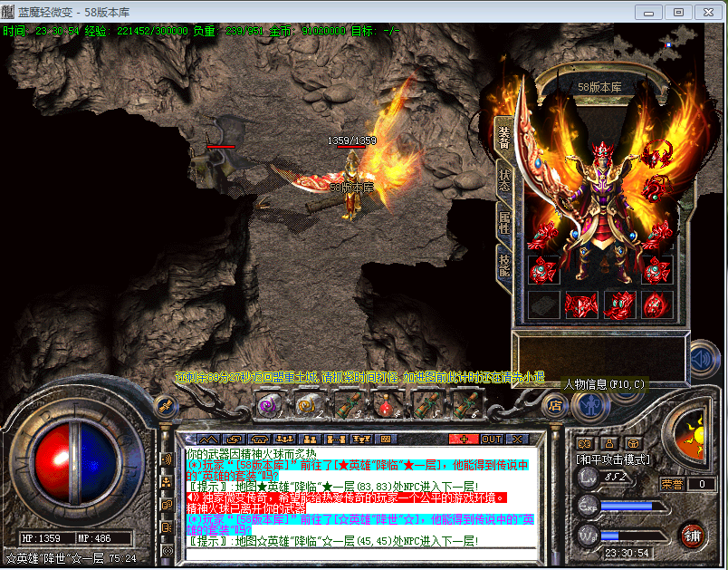Click the two-people icon in chat toolbar

311,439
